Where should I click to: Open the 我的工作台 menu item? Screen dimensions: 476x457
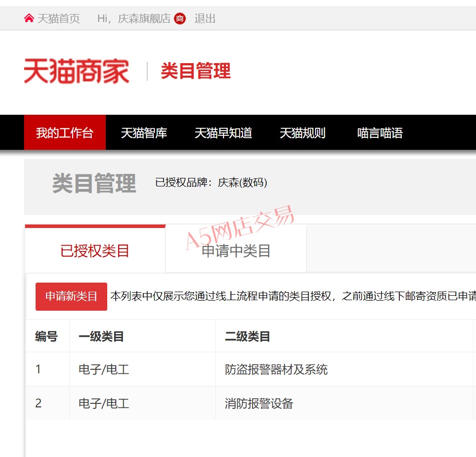point(65,132)
